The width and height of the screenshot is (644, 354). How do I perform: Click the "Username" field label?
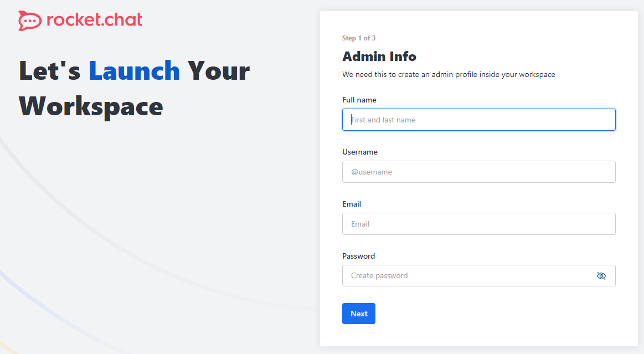[360, 152]
